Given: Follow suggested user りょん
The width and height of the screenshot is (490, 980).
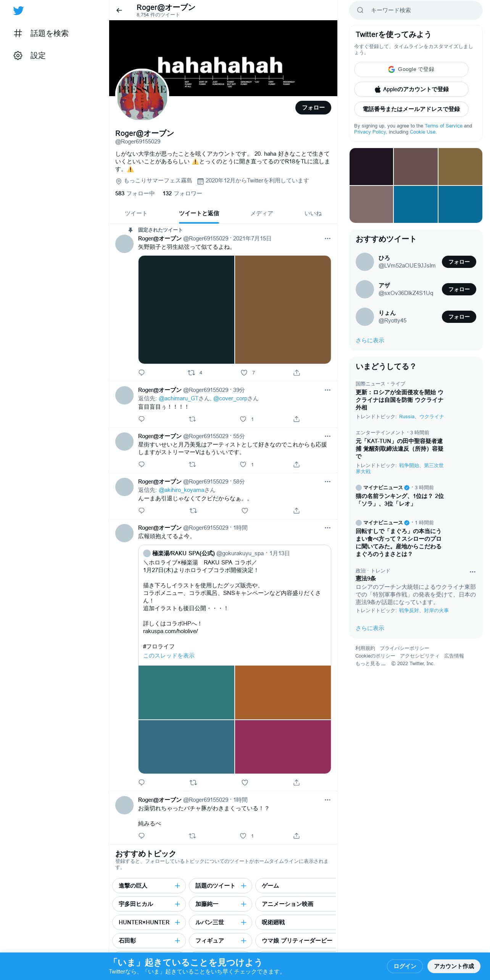Looking at the screenshot, I should 459,317.
